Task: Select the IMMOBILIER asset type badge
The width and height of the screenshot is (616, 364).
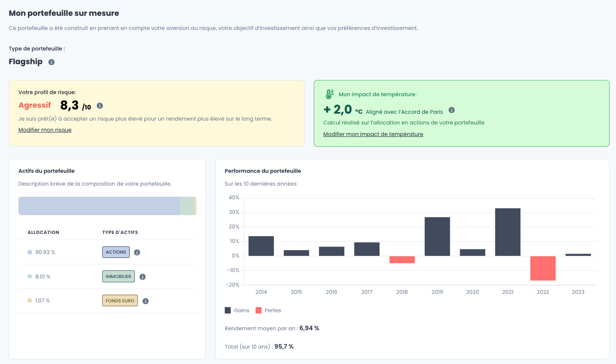Action: point(118,276)
